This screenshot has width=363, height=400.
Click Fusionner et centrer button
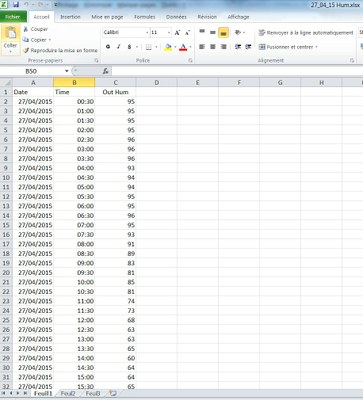[x=286, y=47]
